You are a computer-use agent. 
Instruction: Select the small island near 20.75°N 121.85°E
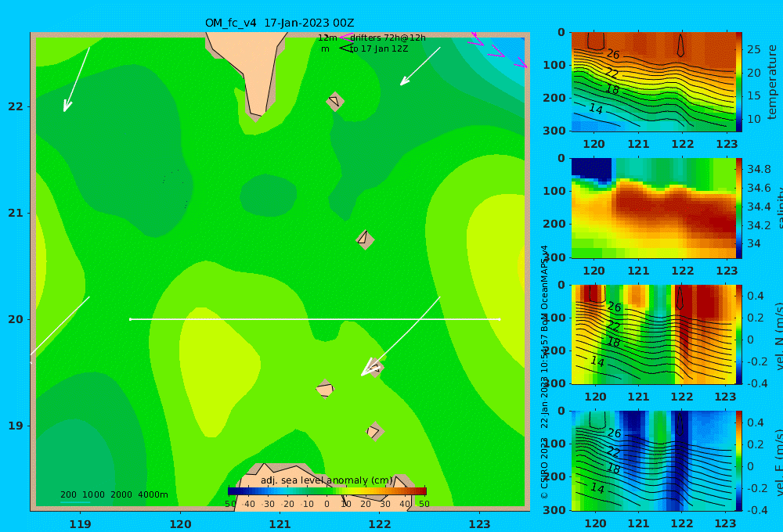pyautogui.click(x=365, y=239)
